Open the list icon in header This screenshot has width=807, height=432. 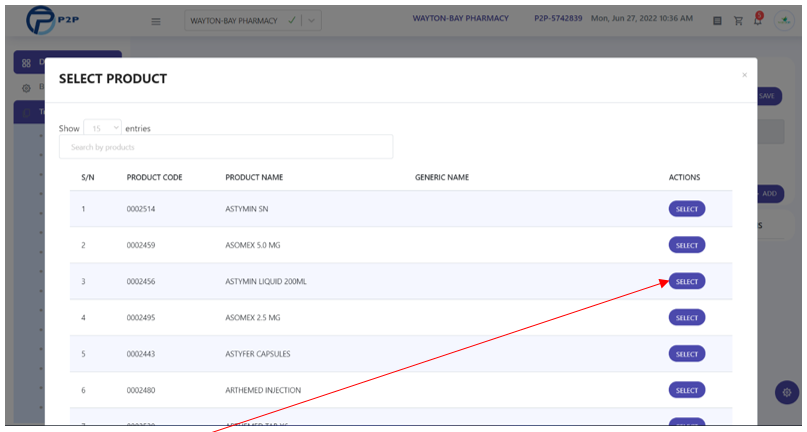[x=717, y=21]
